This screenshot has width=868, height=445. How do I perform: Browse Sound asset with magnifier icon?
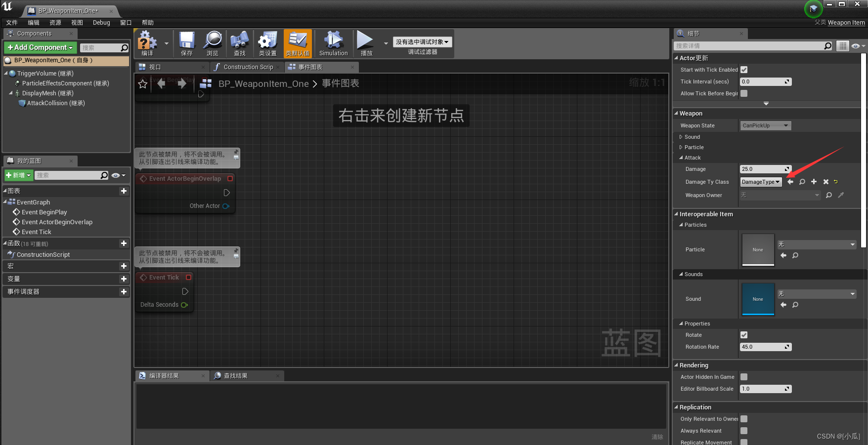point(795,305)
